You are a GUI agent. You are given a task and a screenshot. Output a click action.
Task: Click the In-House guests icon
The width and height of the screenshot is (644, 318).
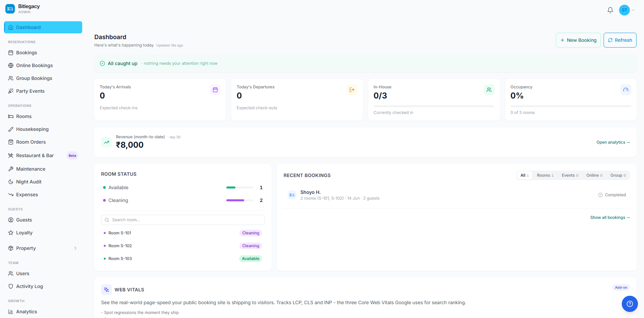pyautogui.click(x=489, y=90)
